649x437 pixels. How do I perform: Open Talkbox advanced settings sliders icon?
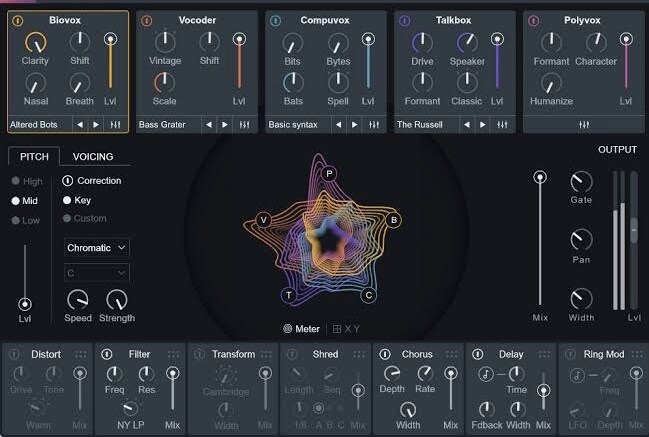tap(502, 125)
